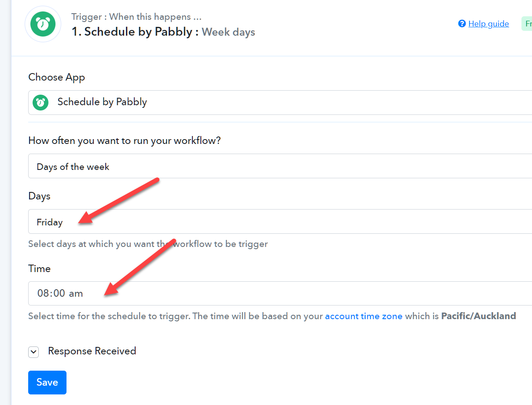Click the Response Received label text

[x=92, y=351]
